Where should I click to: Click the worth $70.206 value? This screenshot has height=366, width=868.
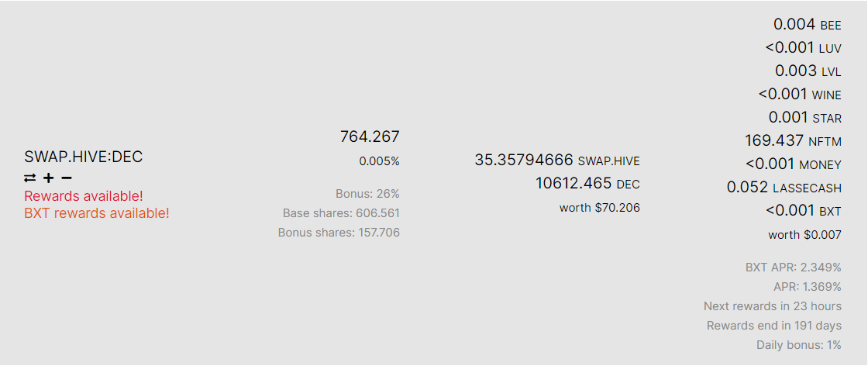(x=600, y=208)
